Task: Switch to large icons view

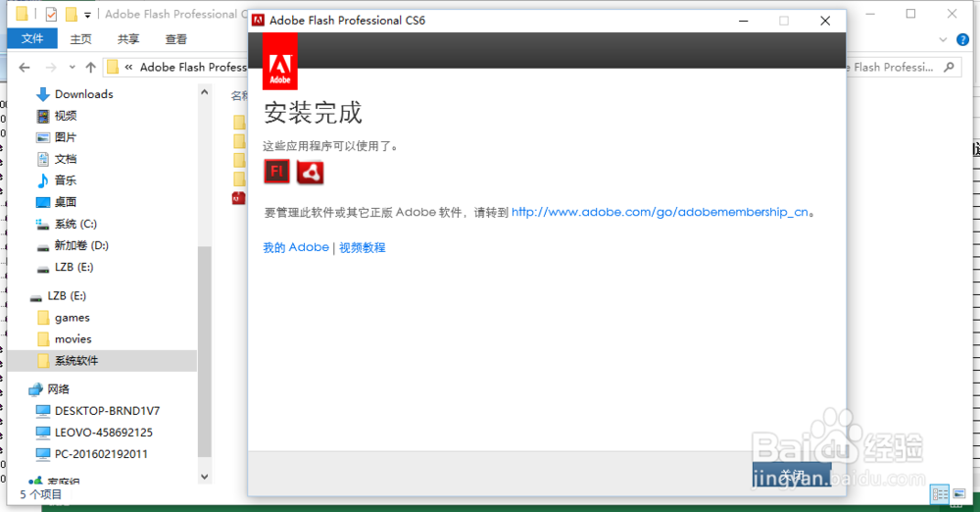Action: 959,494
